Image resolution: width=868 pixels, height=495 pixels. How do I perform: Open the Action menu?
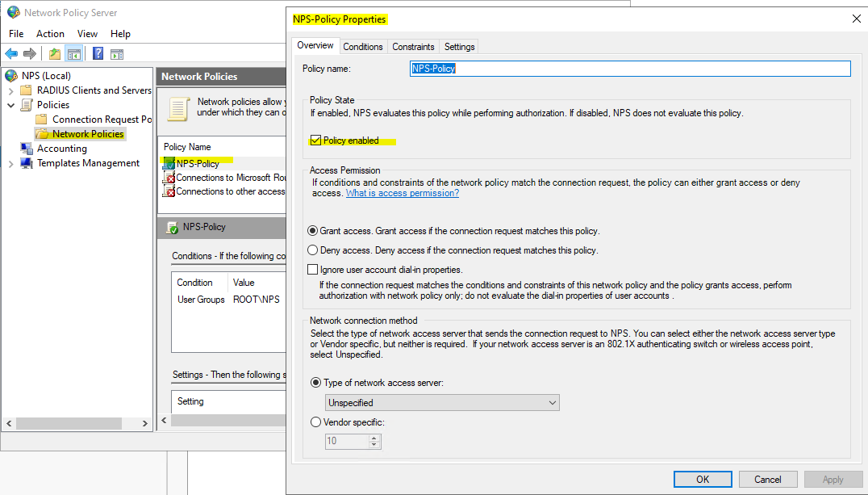click(50, 34)
